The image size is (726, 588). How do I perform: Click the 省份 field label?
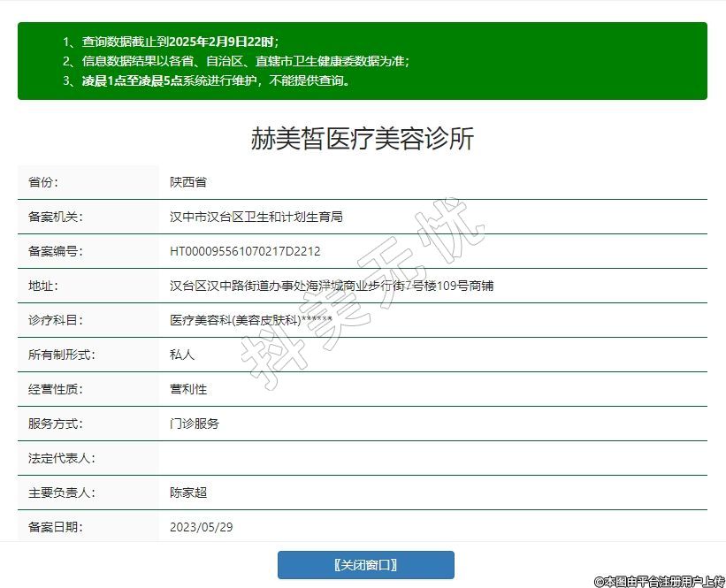point(42,182)
